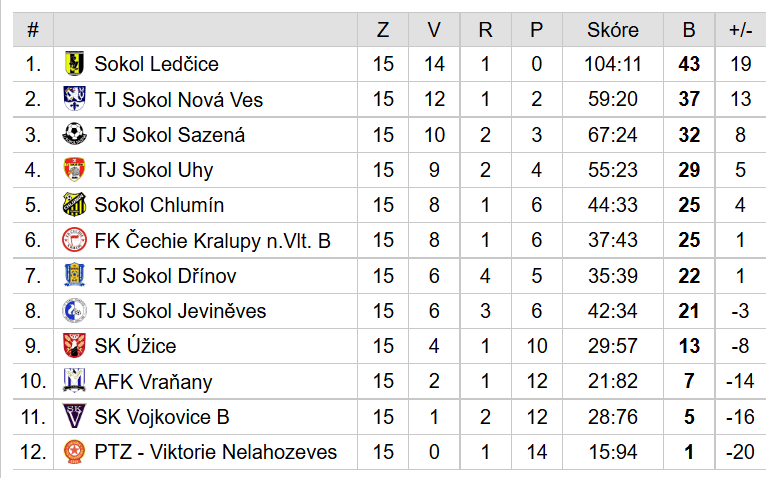Click the # rank column header
The height and width of the screenshot is (478, 773).
(x=33, y=30)
